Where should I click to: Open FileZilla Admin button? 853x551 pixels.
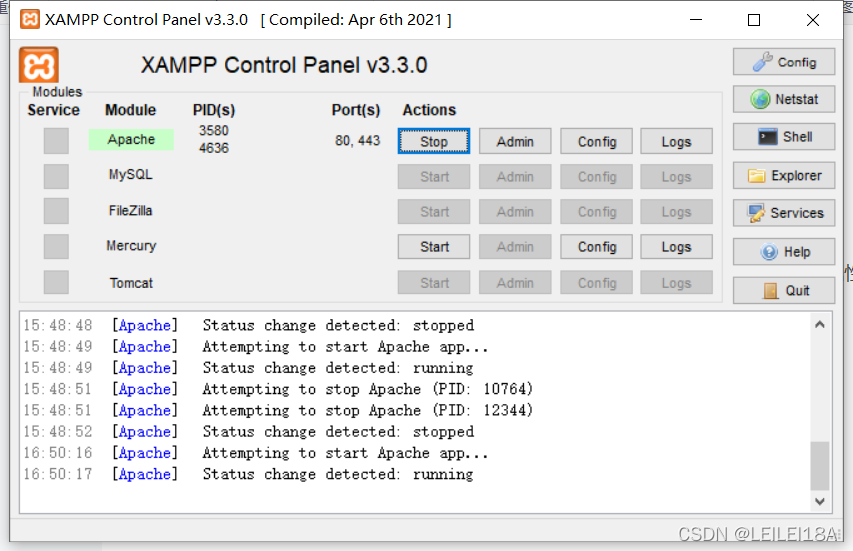pos(515,212)
